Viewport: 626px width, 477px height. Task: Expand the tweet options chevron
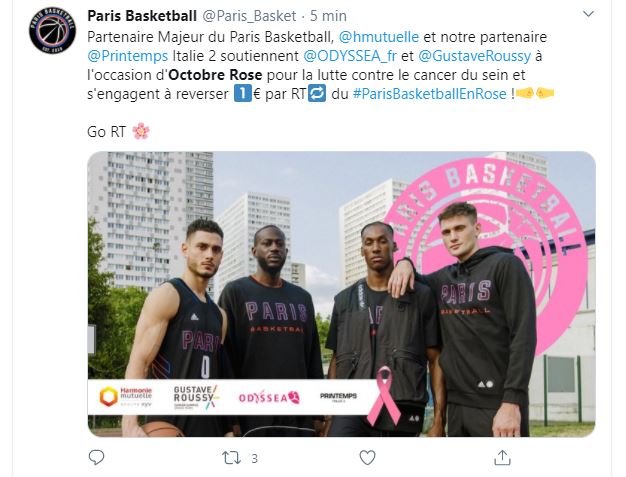click(588, 15)
